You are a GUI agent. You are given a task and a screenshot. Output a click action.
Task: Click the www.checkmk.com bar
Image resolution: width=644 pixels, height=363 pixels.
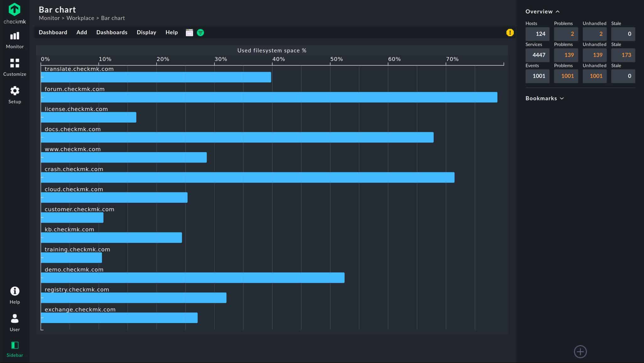coord(124,157)
